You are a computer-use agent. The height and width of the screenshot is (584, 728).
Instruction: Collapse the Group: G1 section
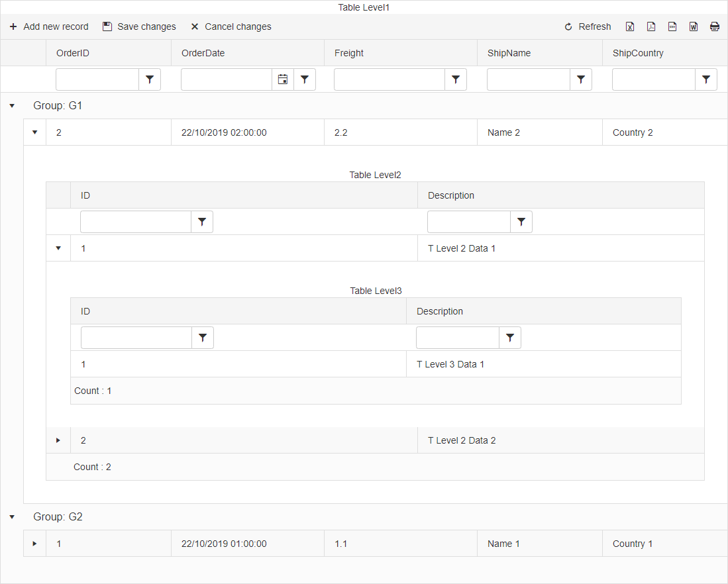point(12,105)
